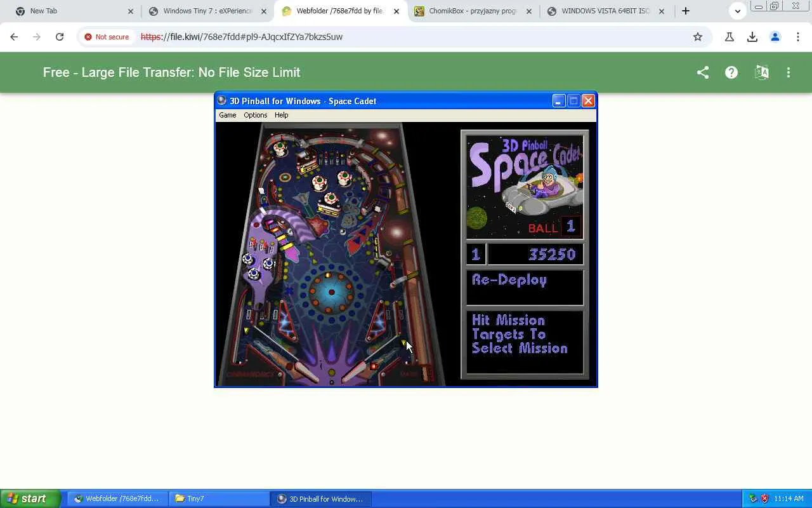Open the Help menu in Pinball
This screenshot has height=508, width=812.
pos(281,115)
